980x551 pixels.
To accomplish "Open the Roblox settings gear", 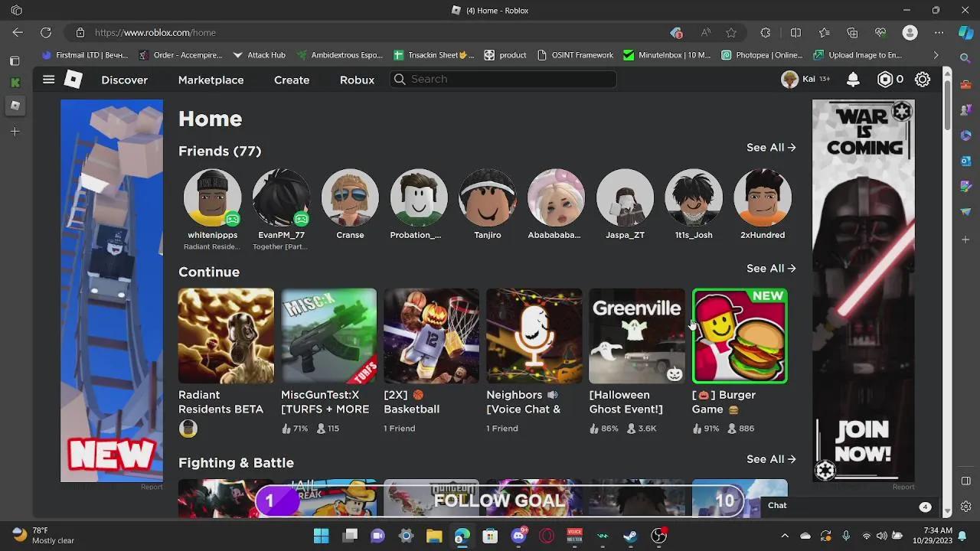I will point(923,80).
